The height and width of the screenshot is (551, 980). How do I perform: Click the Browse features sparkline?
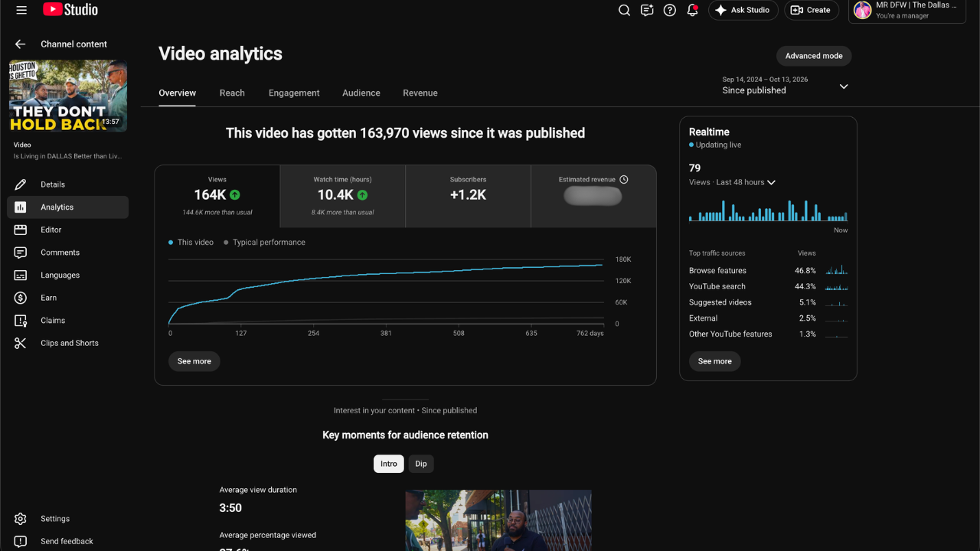point(836,270)
